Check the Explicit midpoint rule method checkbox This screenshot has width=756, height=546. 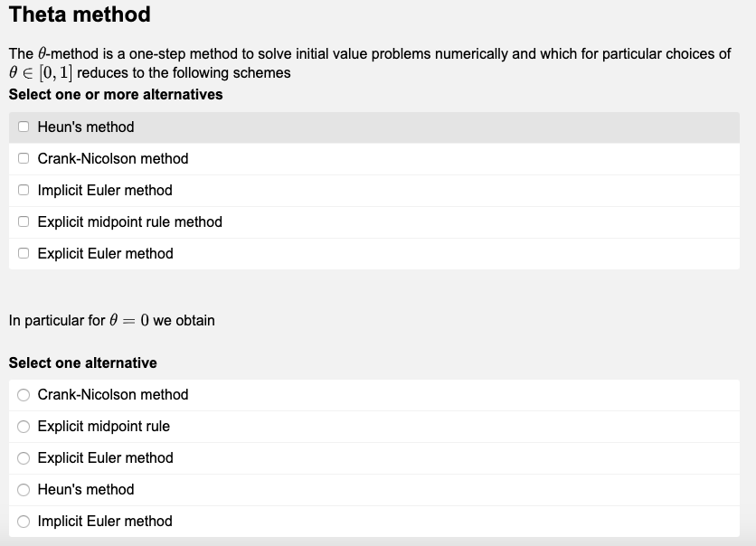click(24, 222)
